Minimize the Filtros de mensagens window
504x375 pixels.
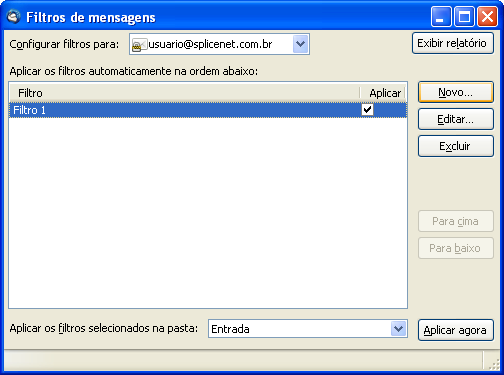[x=441, y=16]
